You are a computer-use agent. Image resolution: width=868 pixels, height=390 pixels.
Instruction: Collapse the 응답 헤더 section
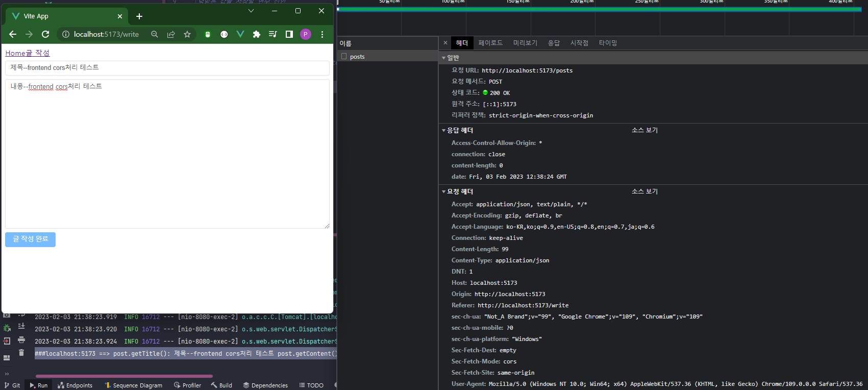(443, 131)
